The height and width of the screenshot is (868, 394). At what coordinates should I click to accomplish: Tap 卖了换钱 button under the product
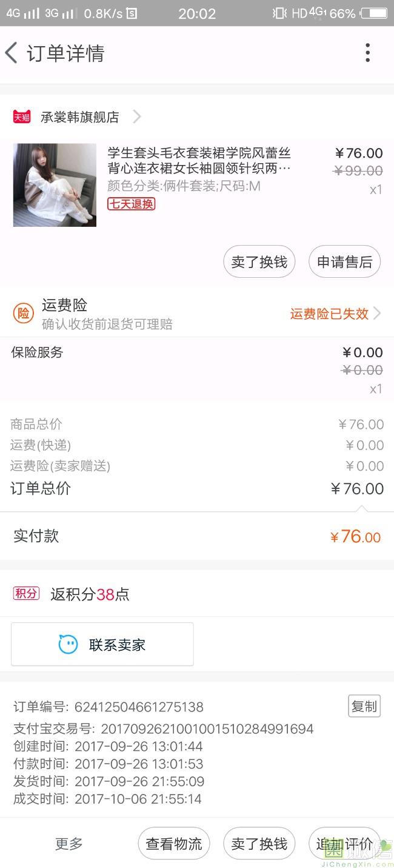(x=259, y=261)
